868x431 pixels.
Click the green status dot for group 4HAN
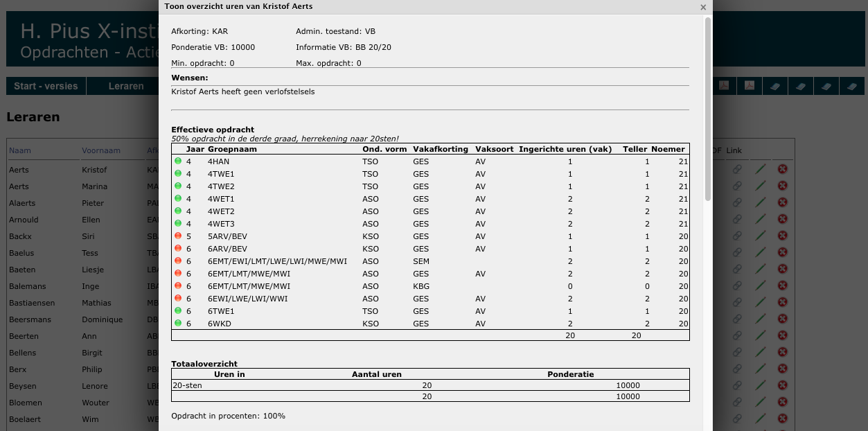point(178,161)
